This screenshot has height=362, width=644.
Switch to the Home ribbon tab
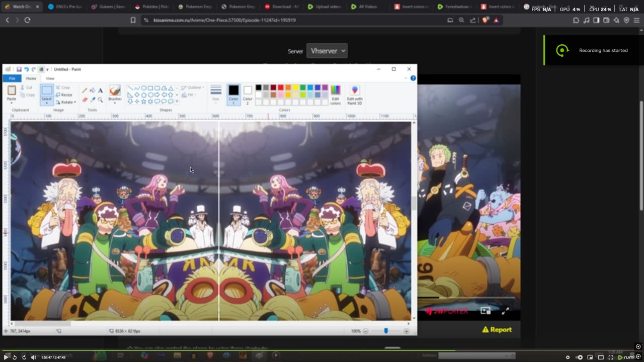click(x=31, y=78)
